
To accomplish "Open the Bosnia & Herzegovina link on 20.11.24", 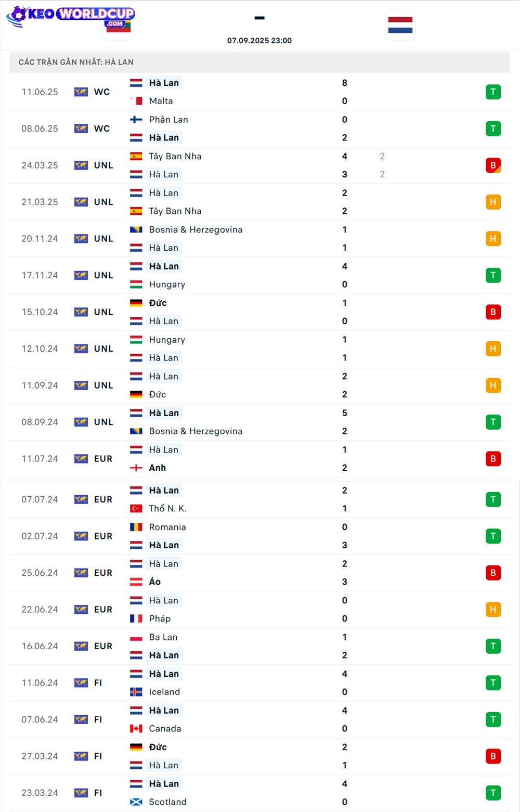I will pyautogui.click(x=196, y=229).
